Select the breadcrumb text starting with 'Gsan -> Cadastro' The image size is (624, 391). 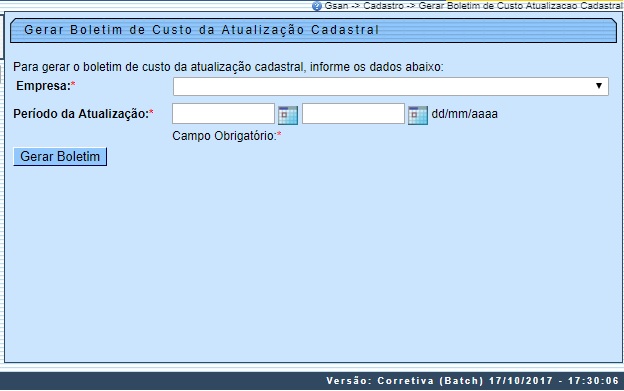click(474, 6)
